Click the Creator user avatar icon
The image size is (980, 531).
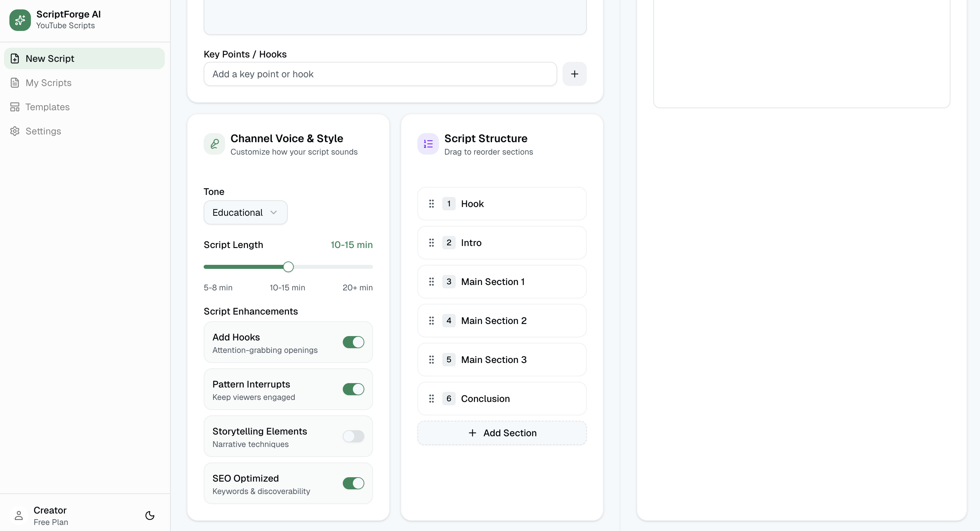pos(18,516)
